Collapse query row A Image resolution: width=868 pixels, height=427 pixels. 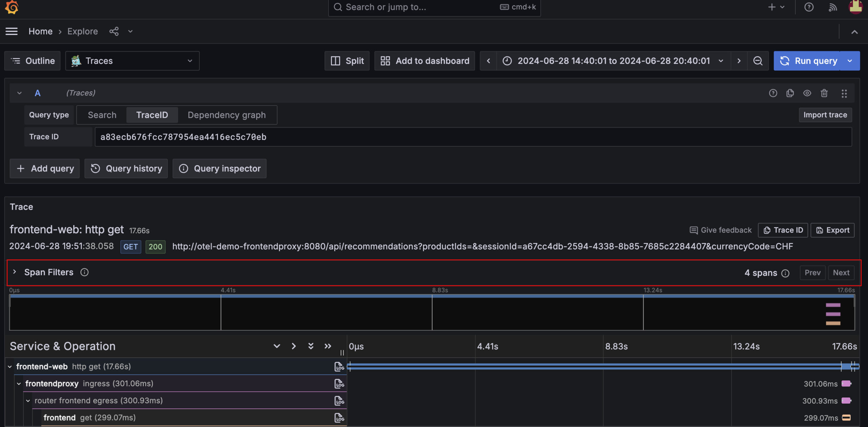(19, 93)
